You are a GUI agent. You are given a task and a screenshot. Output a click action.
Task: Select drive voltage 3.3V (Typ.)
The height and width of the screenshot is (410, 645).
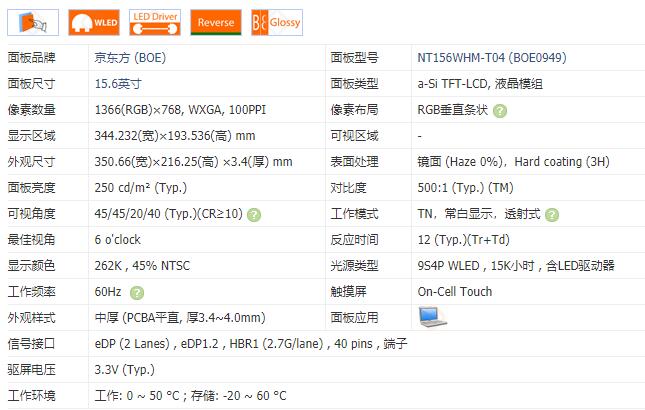[124, 370]
